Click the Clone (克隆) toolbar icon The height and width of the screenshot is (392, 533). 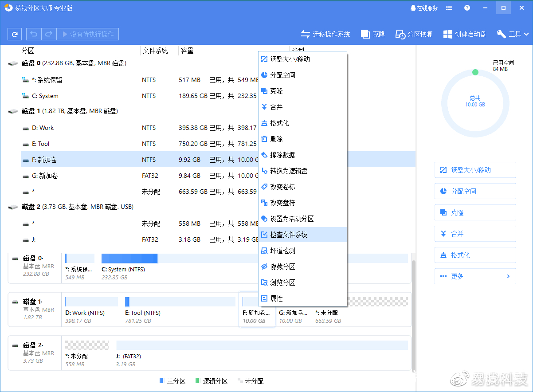click(x=365, y=34)
